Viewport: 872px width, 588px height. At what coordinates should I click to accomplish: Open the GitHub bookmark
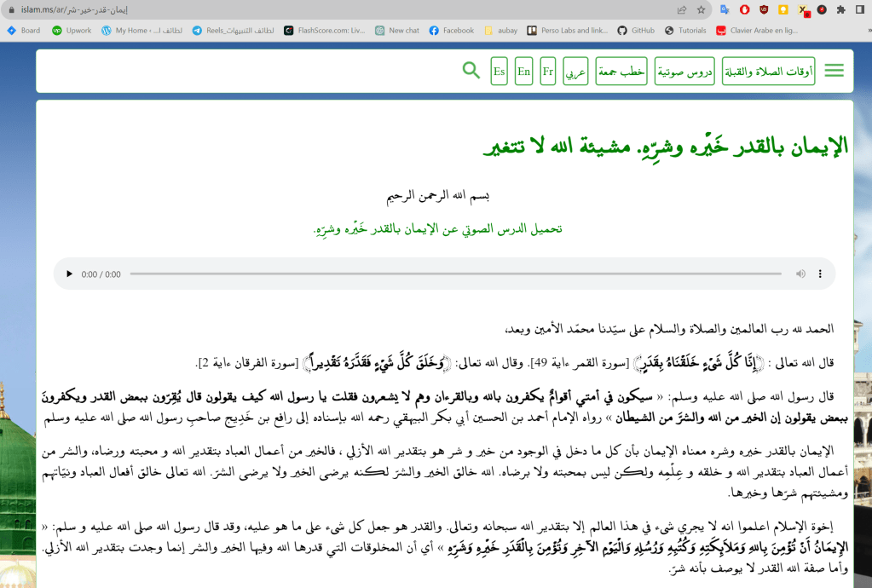pos(636,31)
